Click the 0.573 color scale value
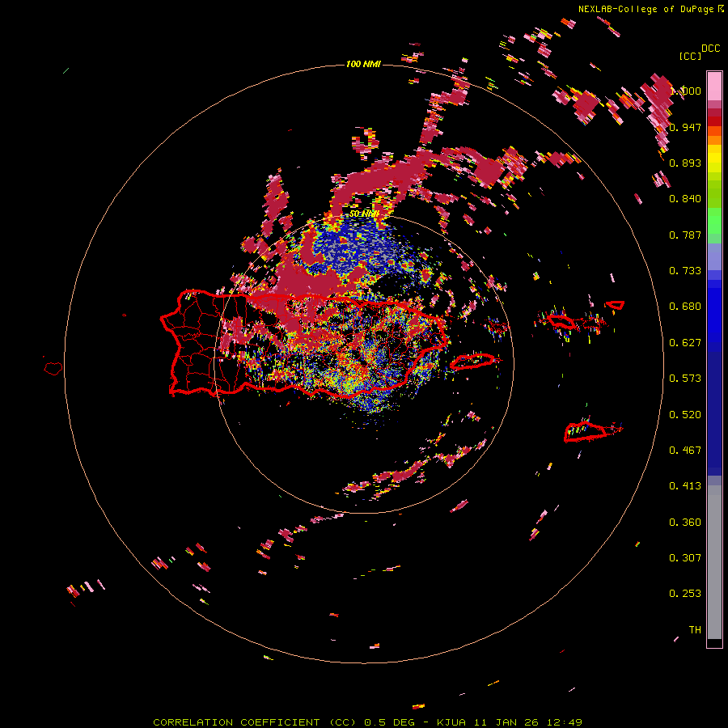This screenshot has height=728, width=728. tap(685, 378)
